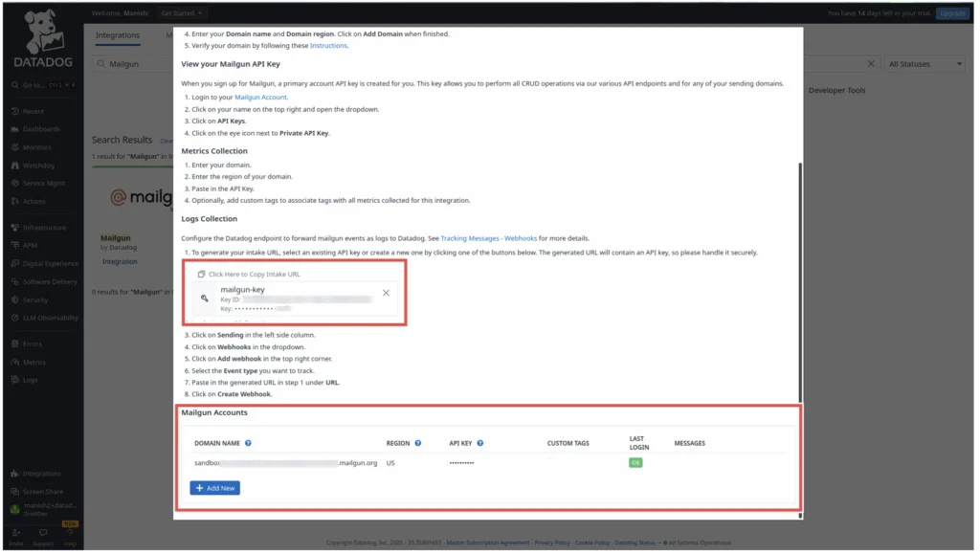The image size is (980, 554).
Task: Click the LAST LOGIN column header
Action: (x=638, y=443)
